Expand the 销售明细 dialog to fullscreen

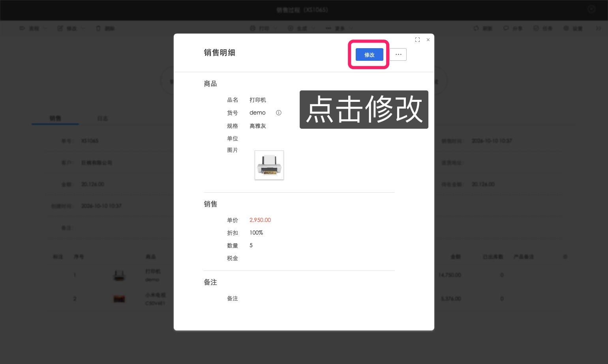pyautogui.click(x=417, y=40)
